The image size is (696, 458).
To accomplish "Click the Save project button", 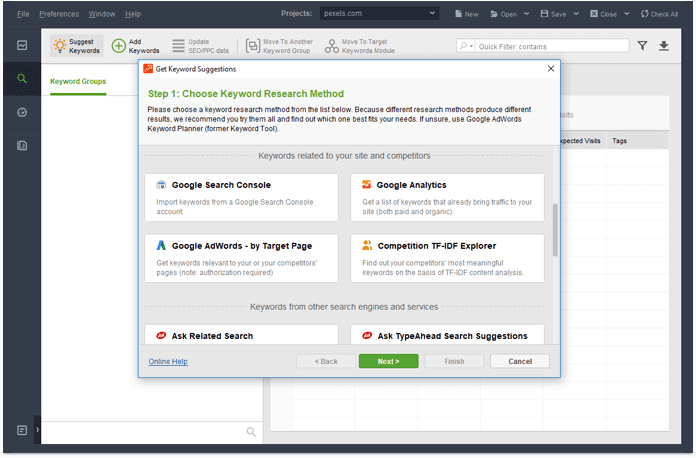I will (553, 14).
